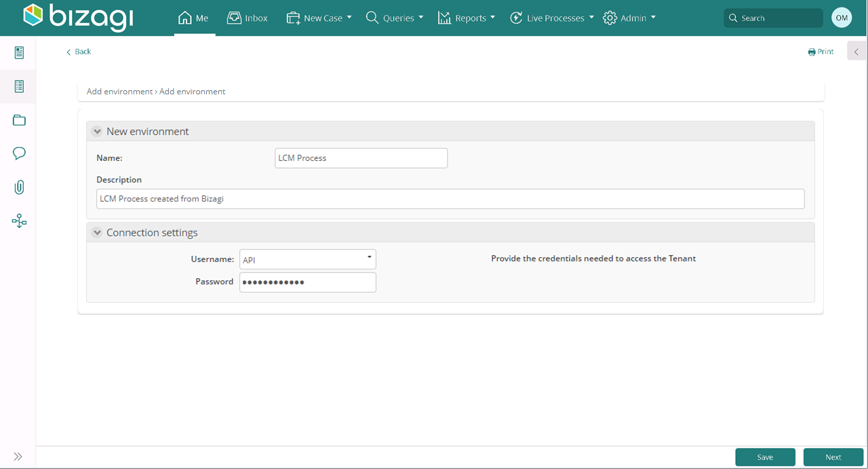
Task: Open the OM user avatar menu
Action: [x=842, y=18]
